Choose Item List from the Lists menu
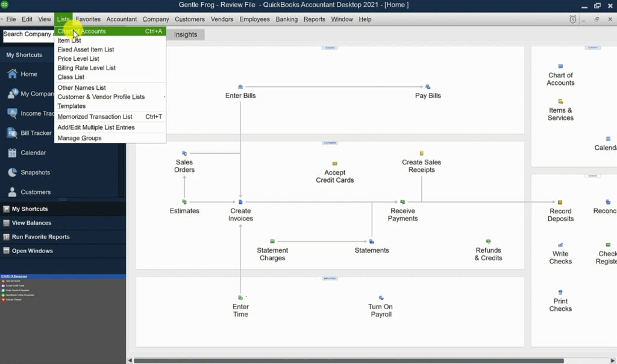This screenshot has height=364, width=617. click(x=69, y=40)
